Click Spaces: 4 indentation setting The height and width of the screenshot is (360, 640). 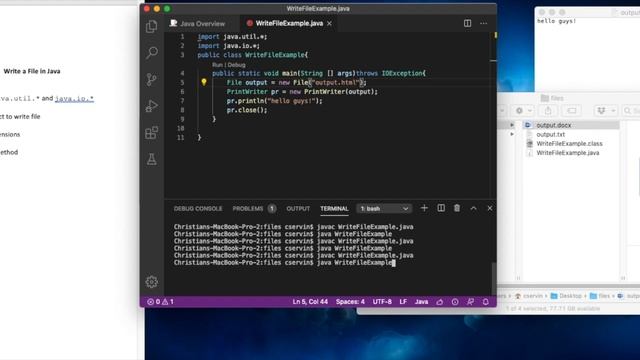[x=350, y=302]
